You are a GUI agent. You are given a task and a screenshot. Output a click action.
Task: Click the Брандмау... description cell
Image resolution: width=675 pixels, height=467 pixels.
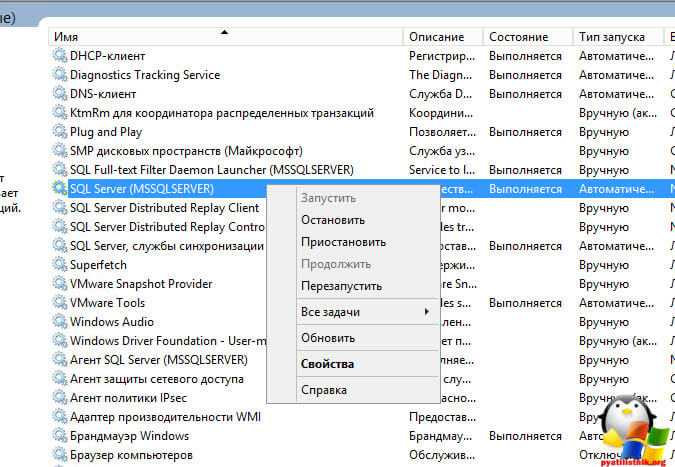click(440, 436)
